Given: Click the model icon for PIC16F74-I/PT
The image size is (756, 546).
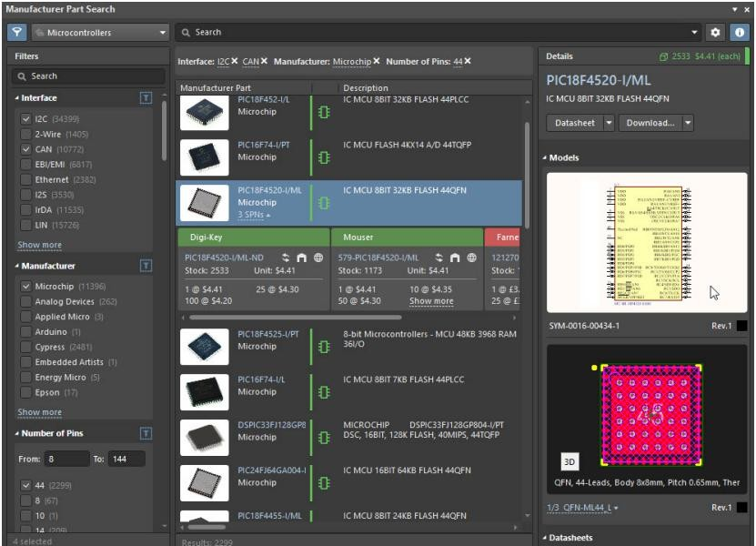Looking at the screenshot, I should (324, 157).
